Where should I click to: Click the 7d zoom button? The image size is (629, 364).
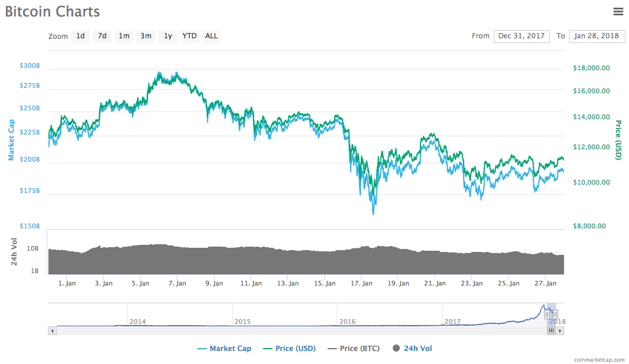point(102,36)
